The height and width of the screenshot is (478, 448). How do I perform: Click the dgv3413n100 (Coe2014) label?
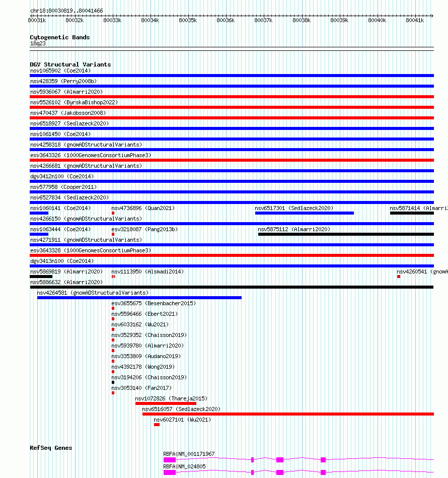62,261
